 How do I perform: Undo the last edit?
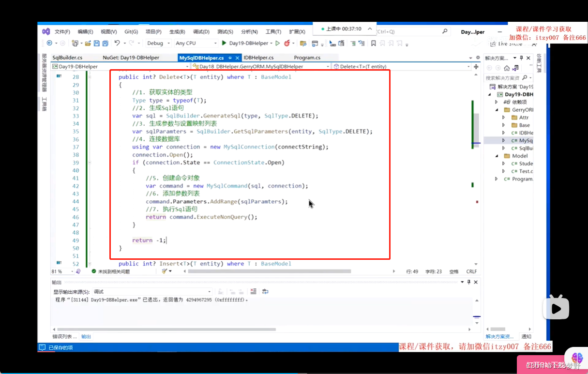pos(117,43)
